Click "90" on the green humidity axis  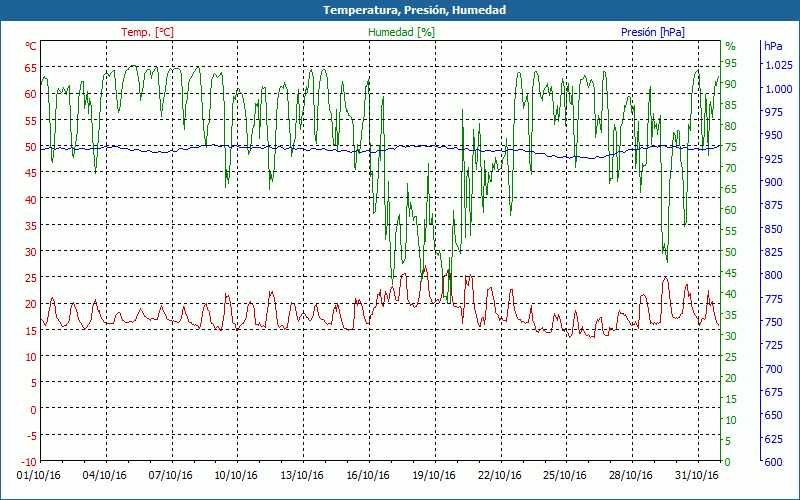[x=731, y=84]
